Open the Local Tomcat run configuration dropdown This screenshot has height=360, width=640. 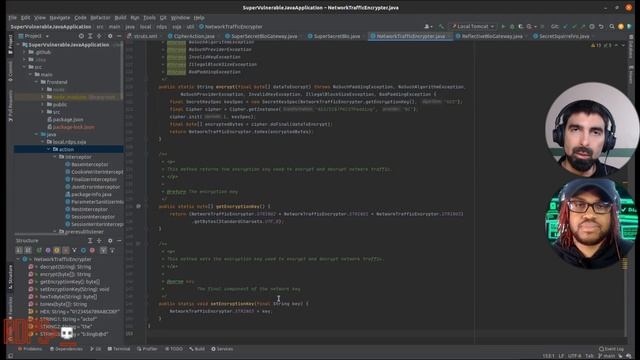tap(473, 27)
